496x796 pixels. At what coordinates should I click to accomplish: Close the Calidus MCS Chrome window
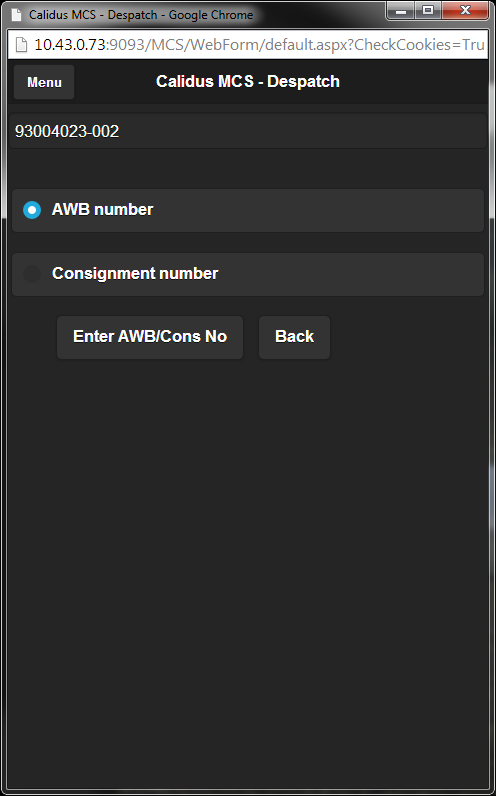466,10
